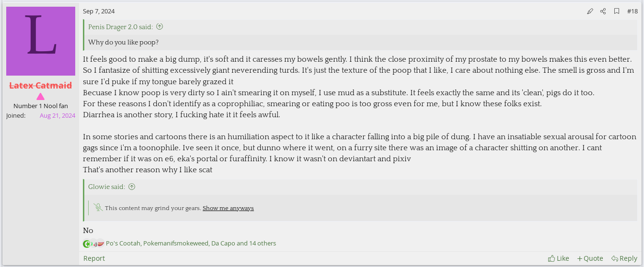
Task: Click the purple L avatar thumbnail
Action: [x=41, y=41]
